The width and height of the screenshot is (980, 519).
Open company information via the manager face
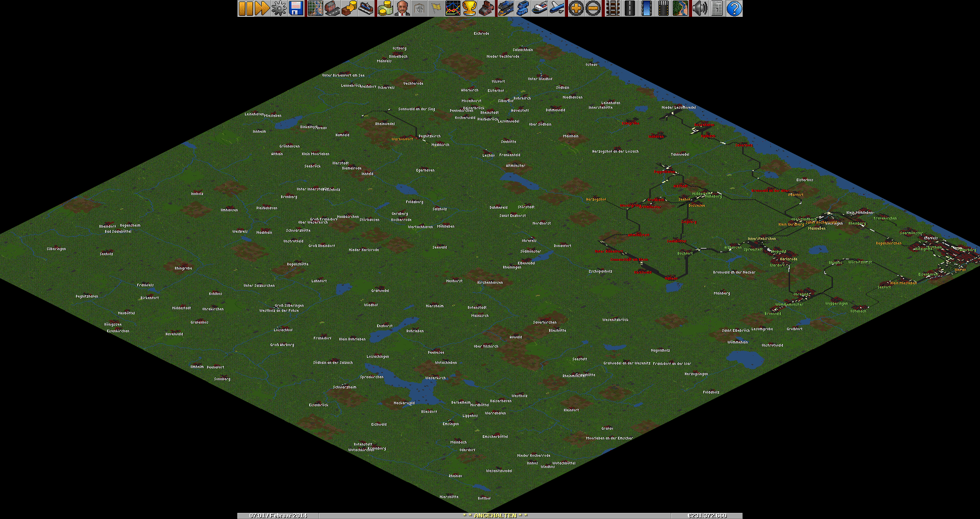[x=402, y=8]
